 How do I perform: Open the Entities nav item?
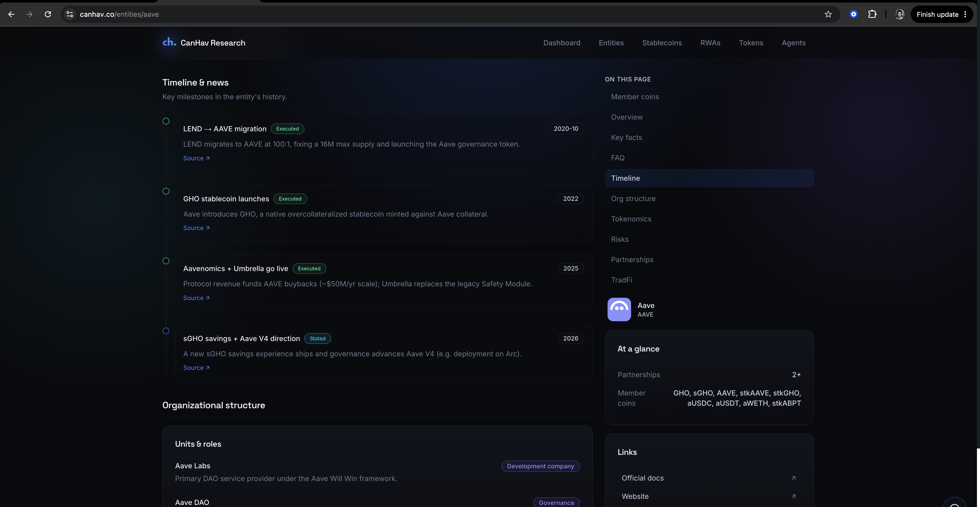point(611,43)
